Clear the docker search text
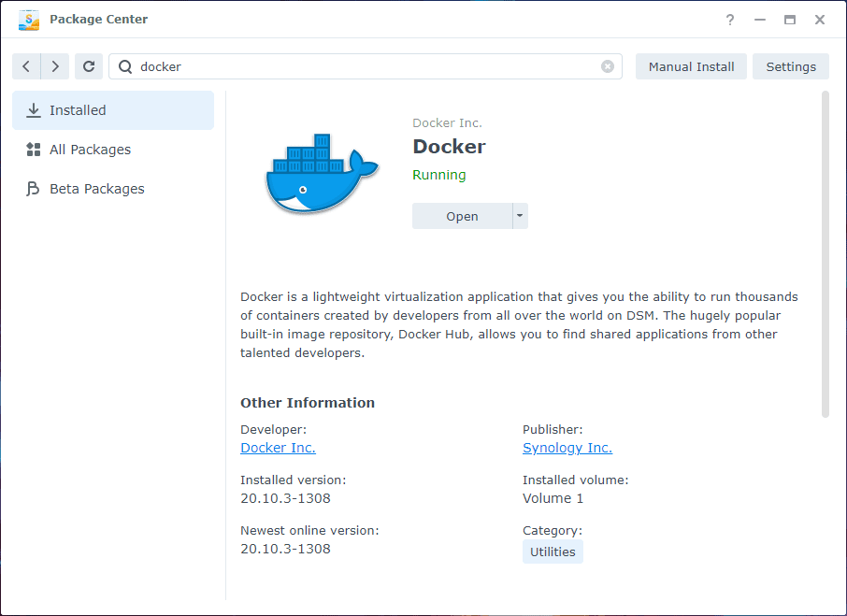The width and height of the screenshot is (847, 616). pos(608,66)
